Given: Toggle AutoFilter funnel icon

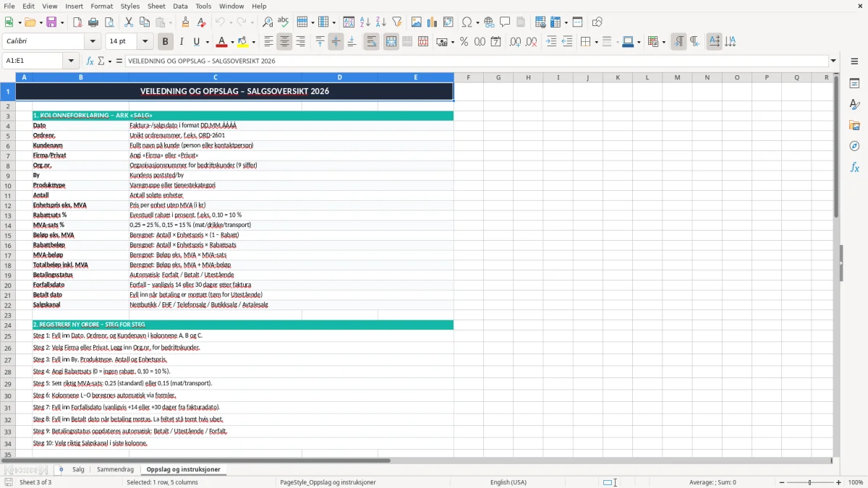Looking at the screenshot, I should [x=396, y=22].
